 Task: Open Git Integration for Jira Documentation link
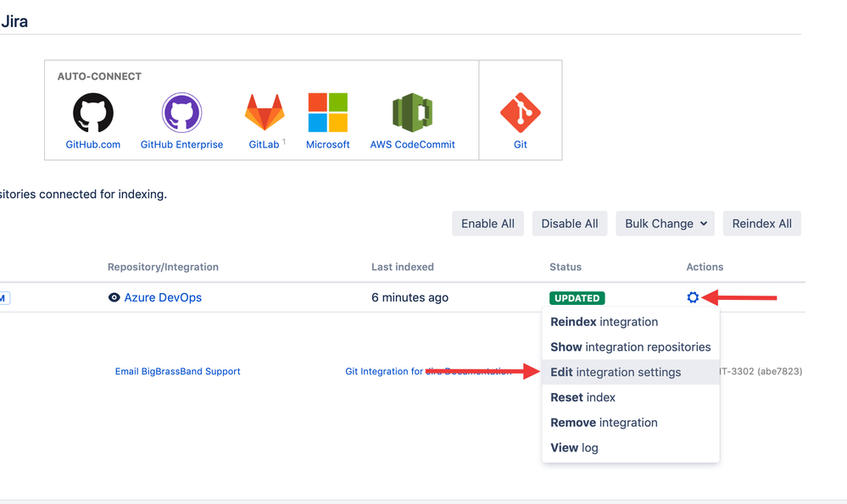coord(428,371)
